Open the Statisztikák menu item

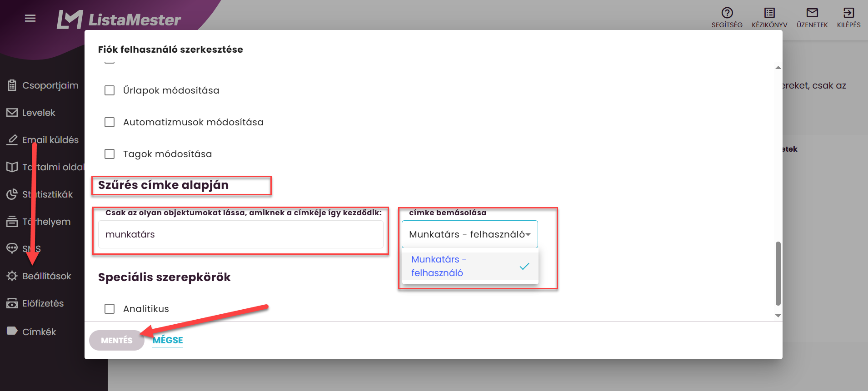tap(48, 194)
